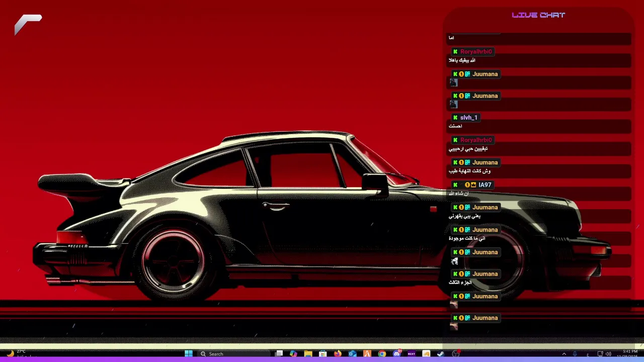Open network settings from the system tray
Screen dimensions: 644x362
[x=600, y=354]
